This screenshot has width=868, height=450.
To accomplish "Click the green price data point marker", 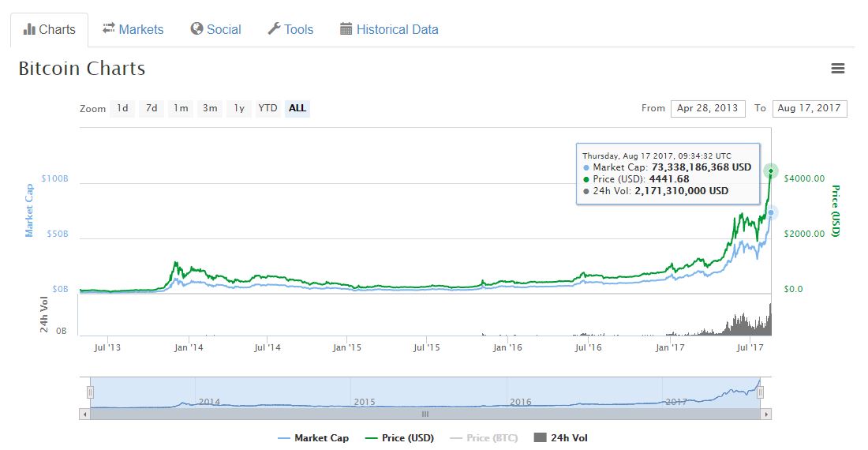I will click(771, 171).
